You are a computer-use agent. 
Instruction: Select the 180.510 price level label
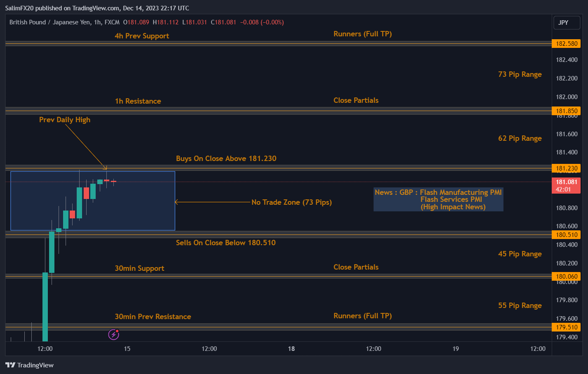click(566, 235)
